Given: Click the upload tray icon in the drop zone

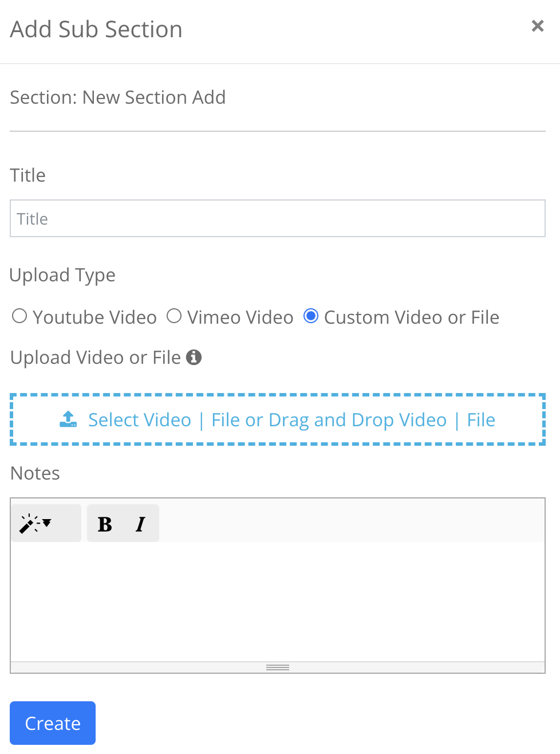Looking at the screenshot, I should pyautogui.click(x=68, y=419).
